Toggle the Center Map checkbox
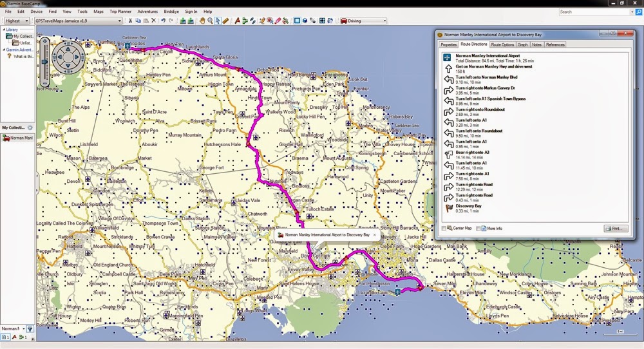 [x=444, y=229]
